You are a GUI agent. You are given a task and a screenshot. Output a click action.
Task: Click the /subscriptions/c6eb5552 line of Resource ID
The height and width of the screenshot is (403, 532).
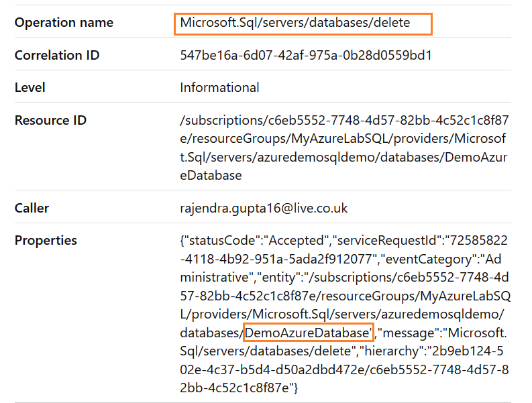(344, 121)
